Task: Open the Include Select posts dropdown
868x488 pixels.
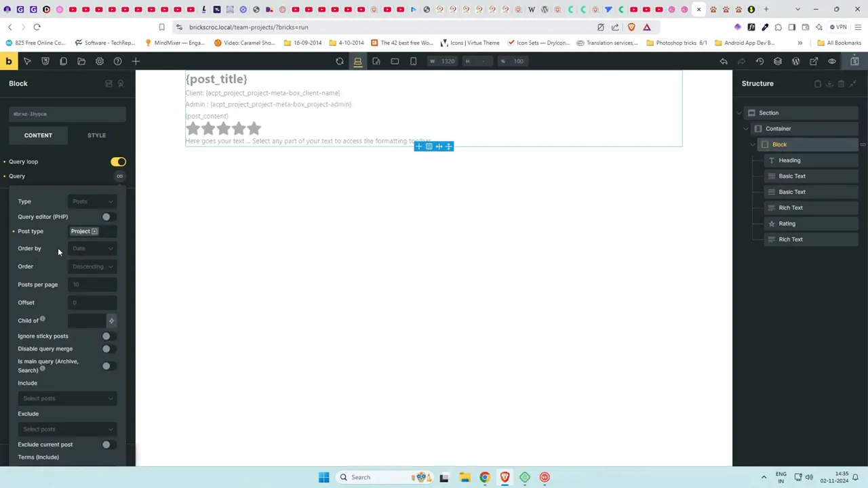Action: pos(66,398)
